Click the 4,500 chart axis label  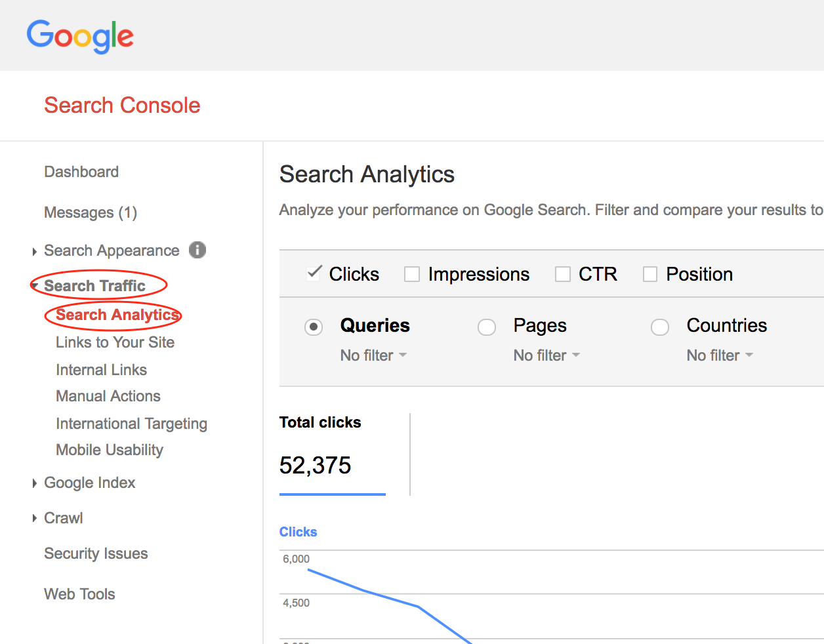point(296,603)
